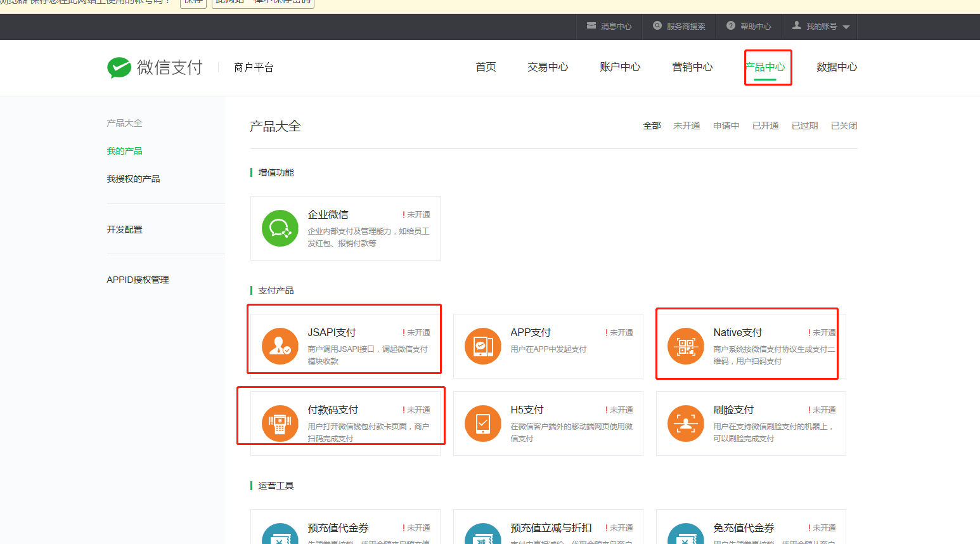Open the JSAPI支付 product title
Screen dimensions: 980x544
(332, 333)
